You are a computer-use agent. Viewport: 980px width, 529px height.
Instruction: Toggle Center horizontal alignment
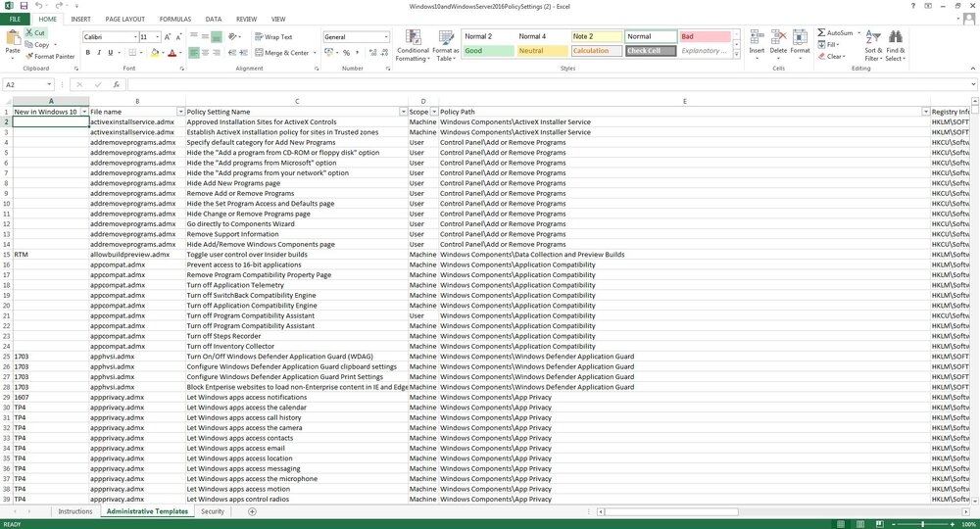pyautogui.click(x=205, y=53)
